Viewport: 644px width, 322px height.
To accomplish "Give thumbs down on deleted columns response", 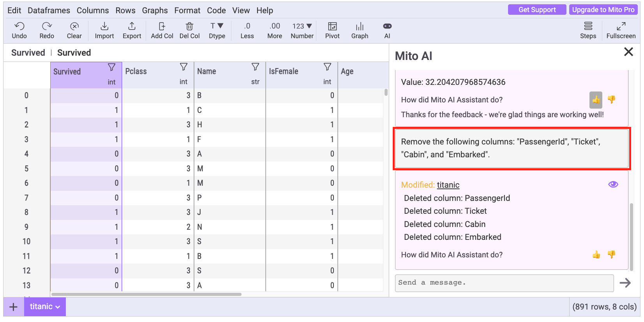I will pyautogui.click(x=611, y=255).
